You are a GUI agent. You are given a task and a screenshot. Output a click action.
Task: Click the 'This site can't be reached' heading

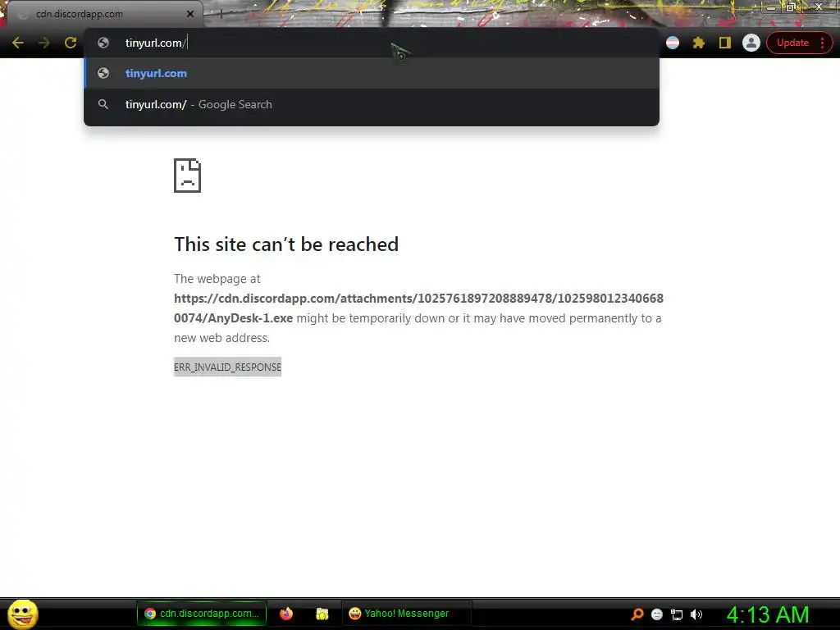286,244
